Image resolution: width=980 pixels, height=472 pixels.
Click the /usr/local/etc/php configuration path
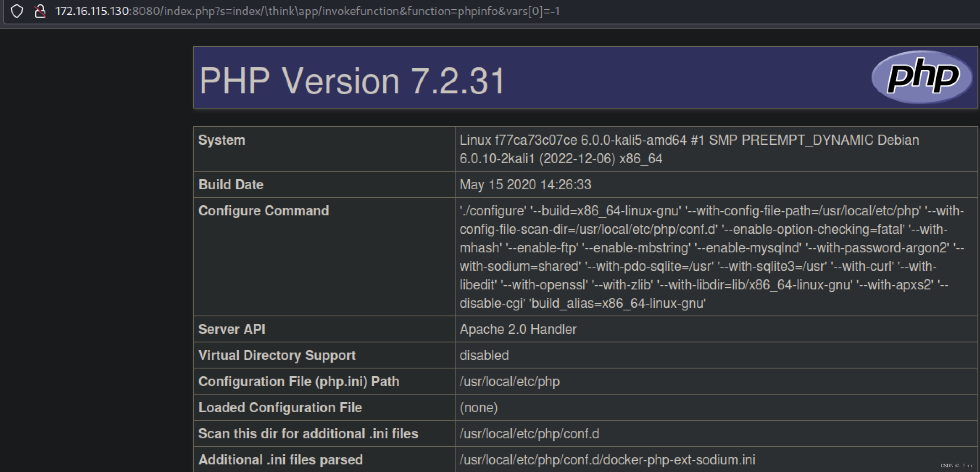click(509, 382)
